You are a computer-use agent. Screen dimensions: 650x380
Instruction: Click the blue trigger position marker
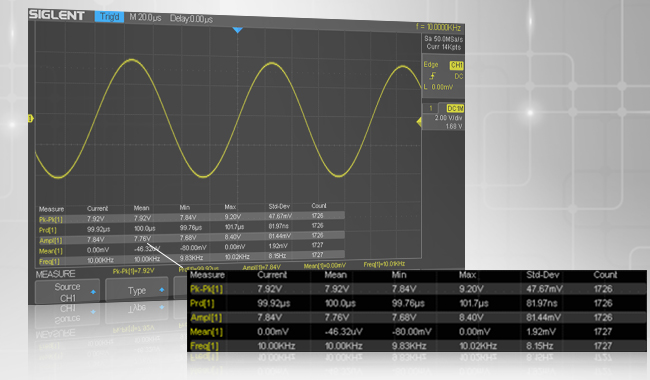237,30
